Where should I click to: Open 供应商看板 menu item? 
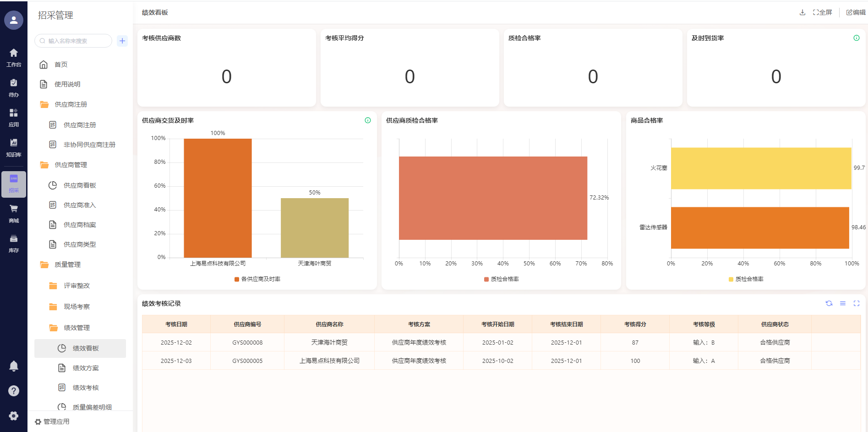pos(80,185)
